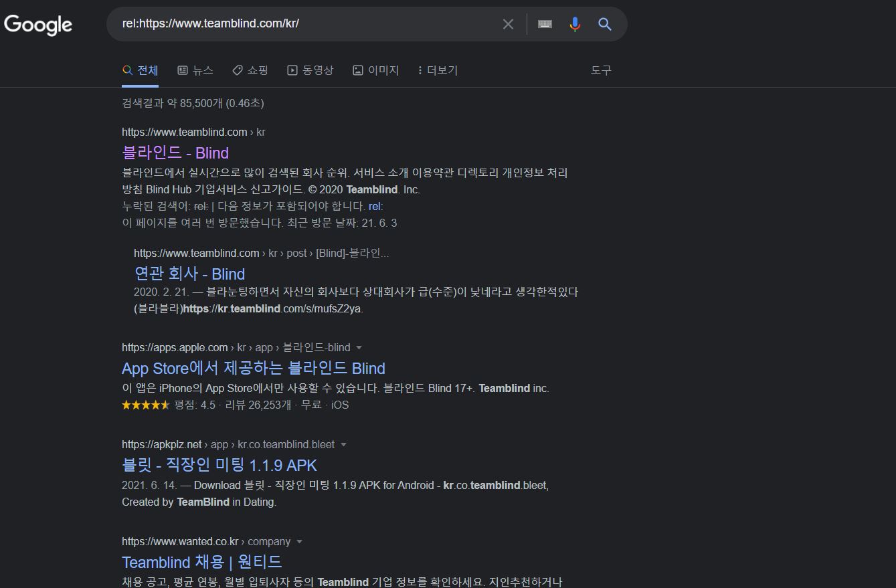Viewport: 896px width, 588px height.
Task: Switch to the 동영상 tab
Action: 310,70
